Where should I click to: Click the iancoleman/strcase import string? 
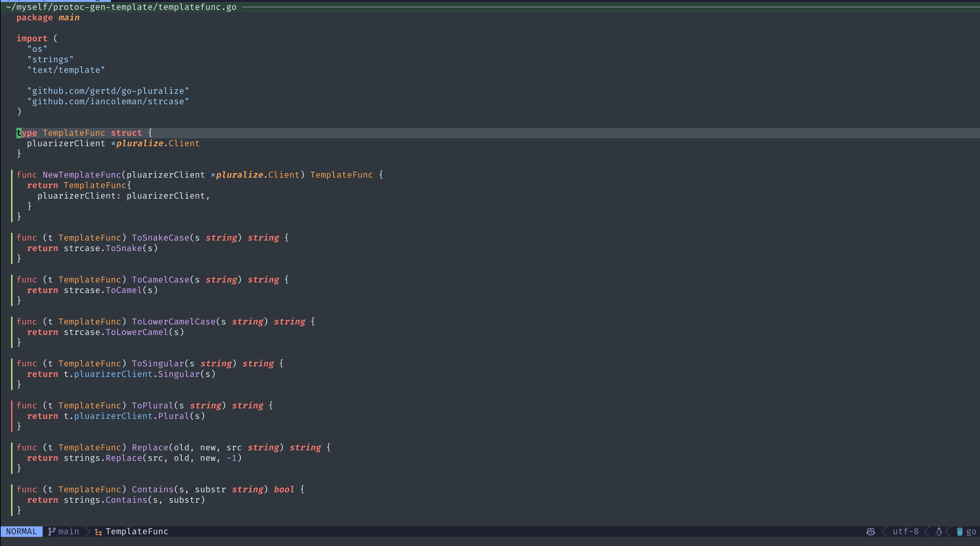[x=108, y=102]
